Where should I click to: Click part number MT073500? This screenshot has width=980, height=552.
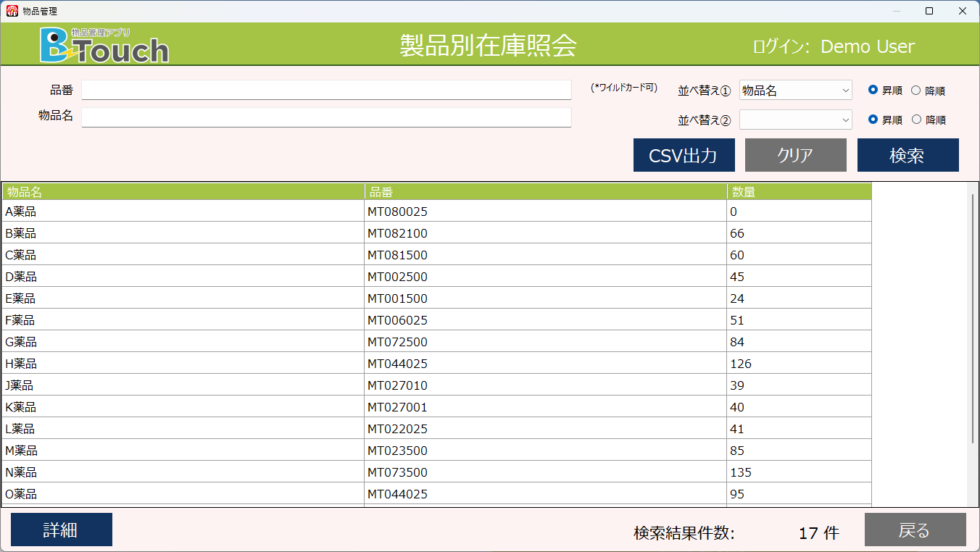[397, 472]
